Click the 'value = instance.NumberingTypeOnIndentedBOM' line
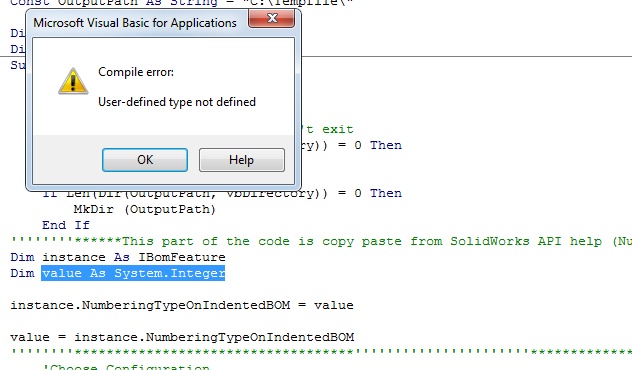 click(x=182, y=337)
